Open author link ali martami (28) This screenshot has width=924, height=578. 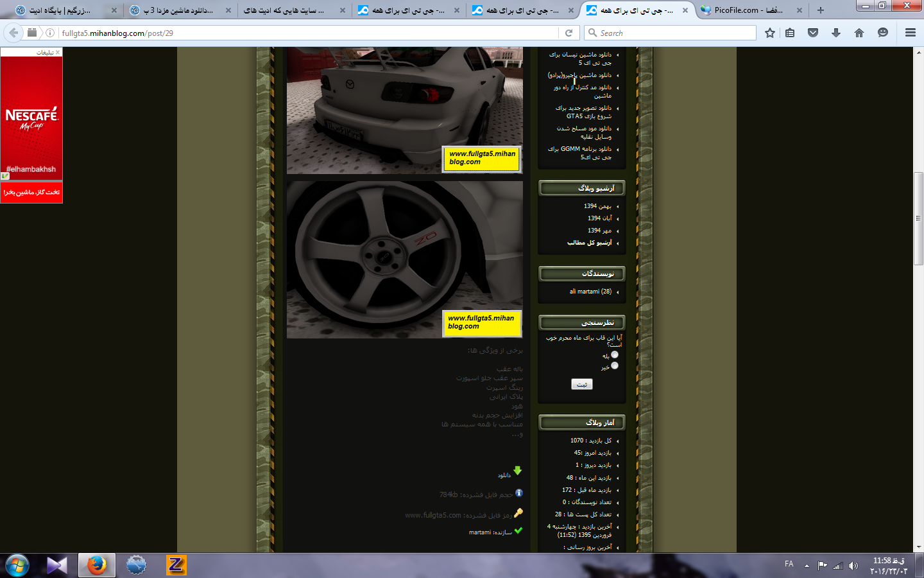pyautogui.click(x=590, y=292)
